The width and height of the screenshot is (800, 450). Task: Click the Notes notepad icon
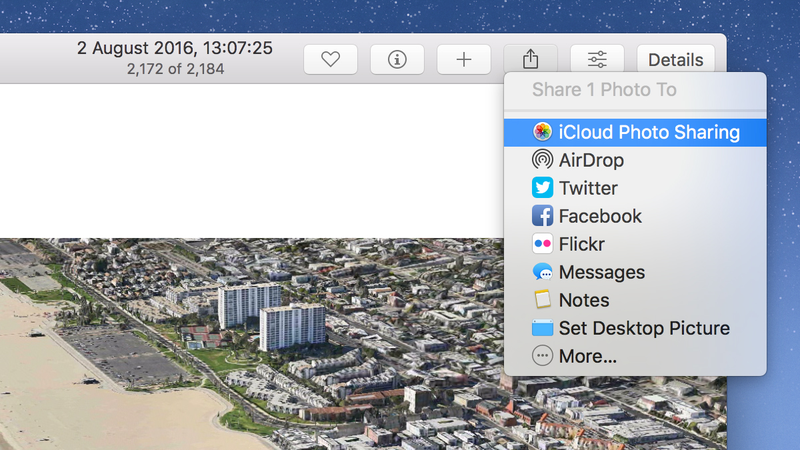[542, 300]
